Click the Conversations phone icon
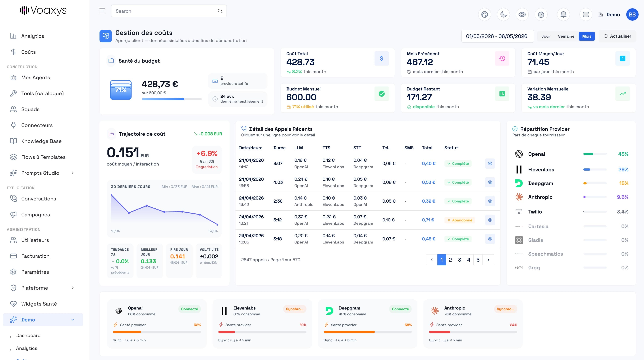 13,199
